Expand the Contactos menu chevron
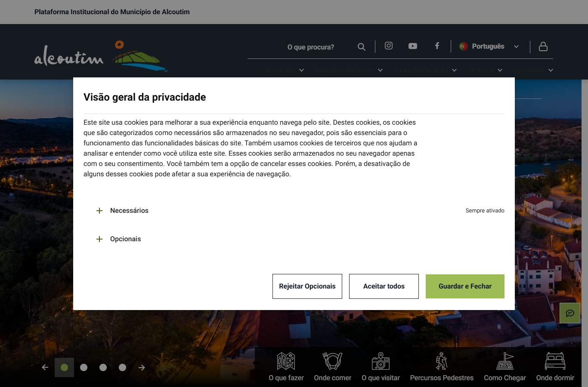588x387 pixels. pos(551,71)
